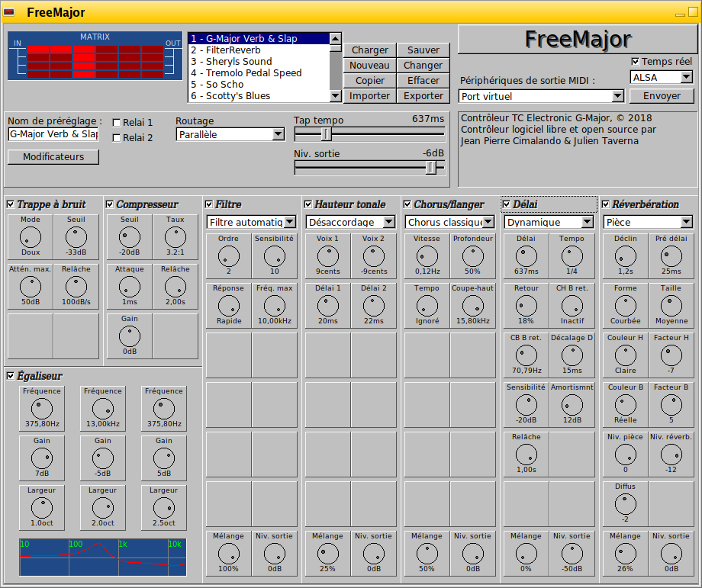This screenshot has width=702, height=588.
Task: Open the ALSA driver dropdown
Action: coord(662,78)
